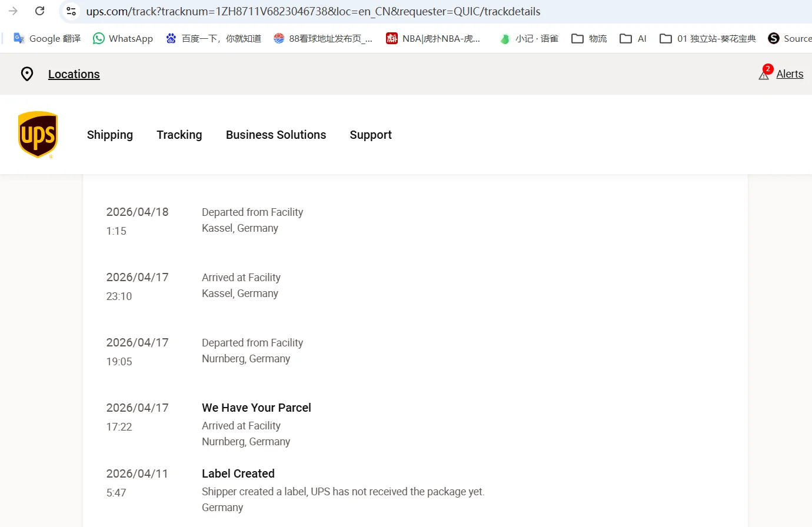The width and height of the screenshot is (812, 527).
Task: Click the alerts warning triangle icon
Action: tap(764, 75)
